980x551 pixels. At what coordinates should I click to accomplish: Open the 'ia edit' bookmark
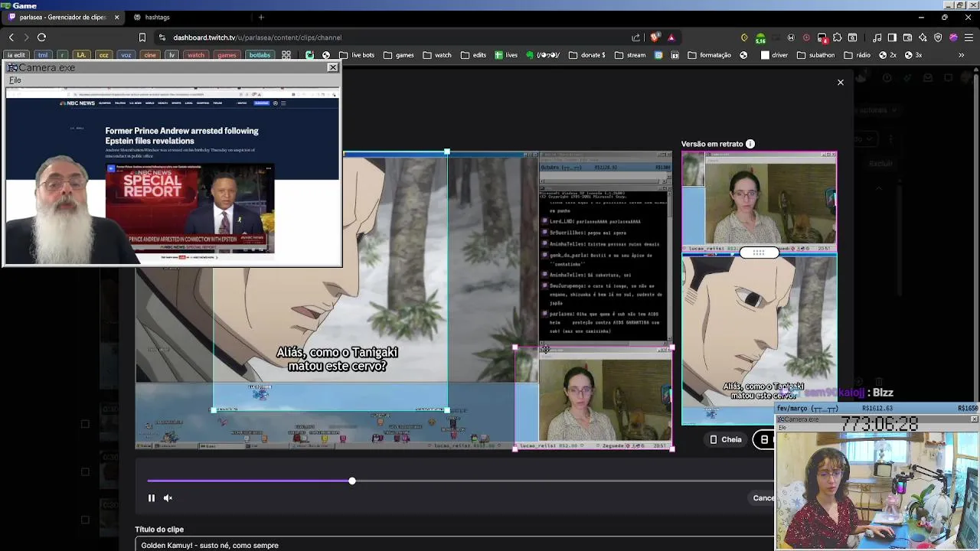pyautogui.click(x=16, y=55)
